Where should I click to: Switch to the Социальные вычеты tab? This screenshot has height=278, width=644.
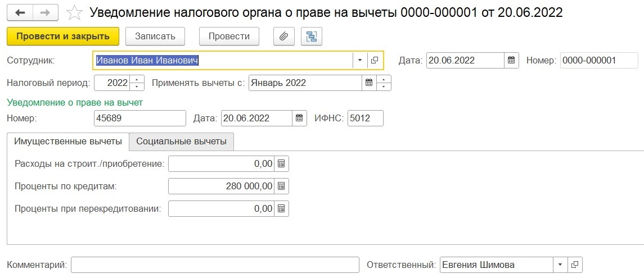(x=182, y=142)
